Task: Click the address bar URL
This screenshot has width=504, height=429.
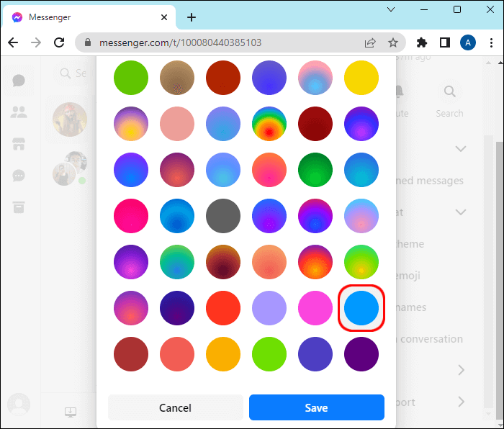Action: [180, 42]
